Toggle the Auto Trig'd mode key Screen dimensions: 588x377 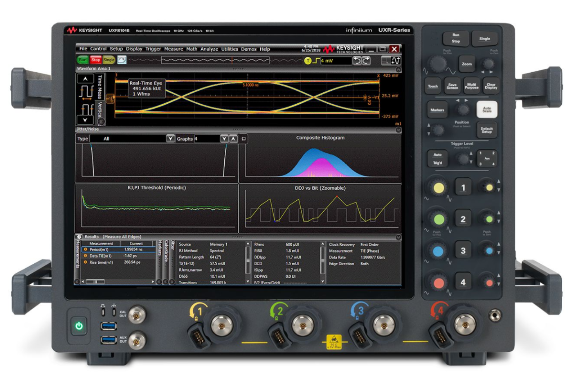(437, 159)
